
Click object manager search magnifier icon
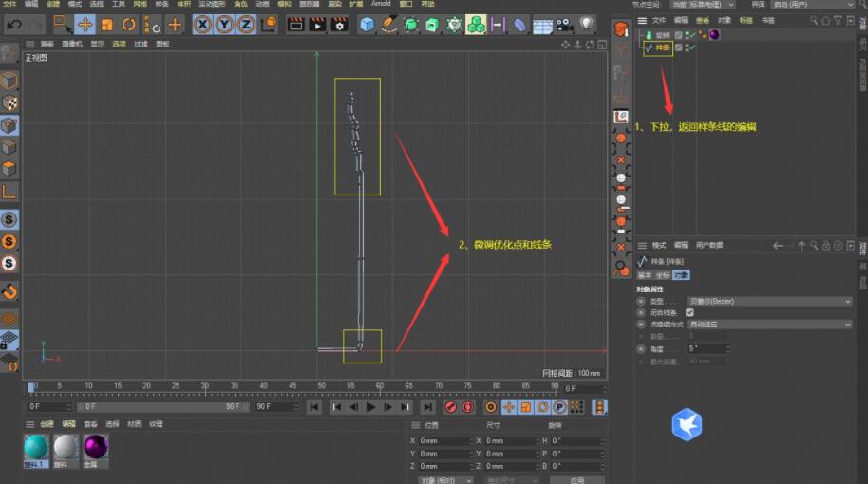pos(814,21)
